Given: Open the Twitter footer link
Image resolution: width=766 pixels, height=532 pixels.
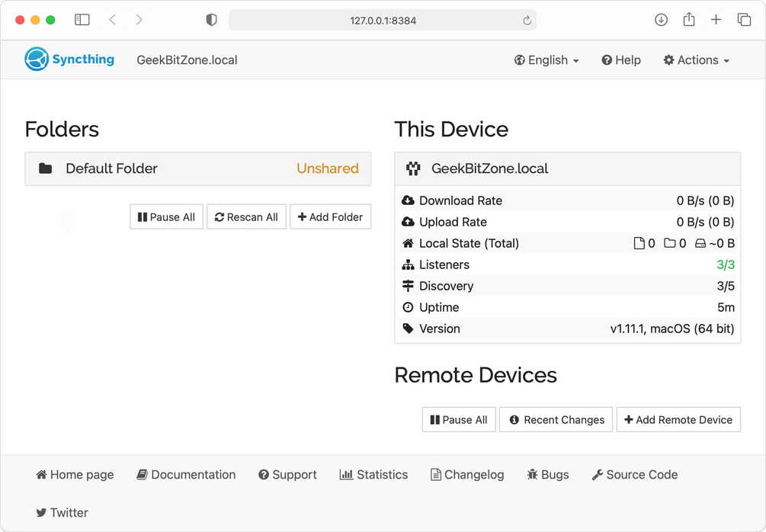Looking at the screenshot, I should click(62, 512).
